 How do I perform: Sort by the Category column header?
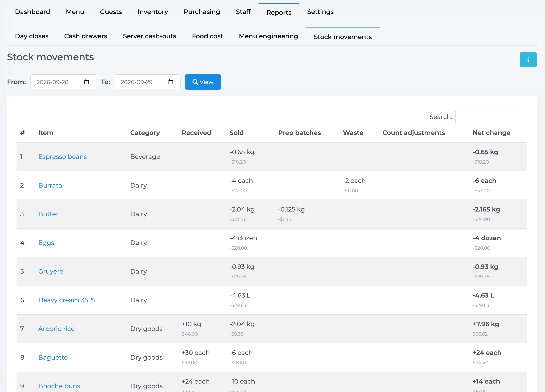pyautogui.click(x=145, y=133)
